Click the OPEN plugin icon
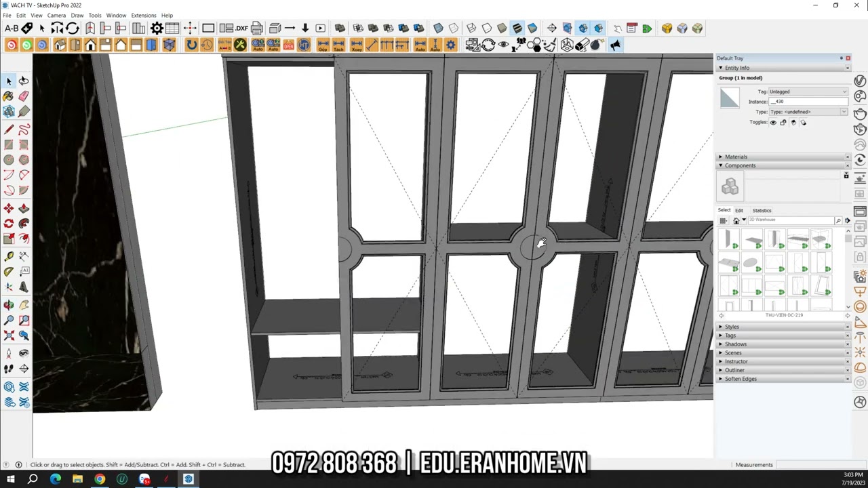The image size is (868, 488). coord(289,45)
